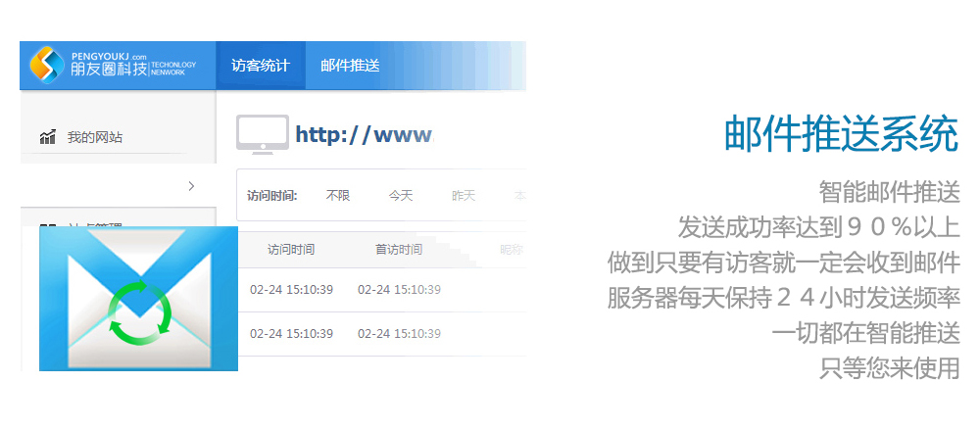Select 我的网站 in the sidebar
Image resolution: width=980 pixels, height=430 pixels.
pyautogui.click(x=95, y=137)
